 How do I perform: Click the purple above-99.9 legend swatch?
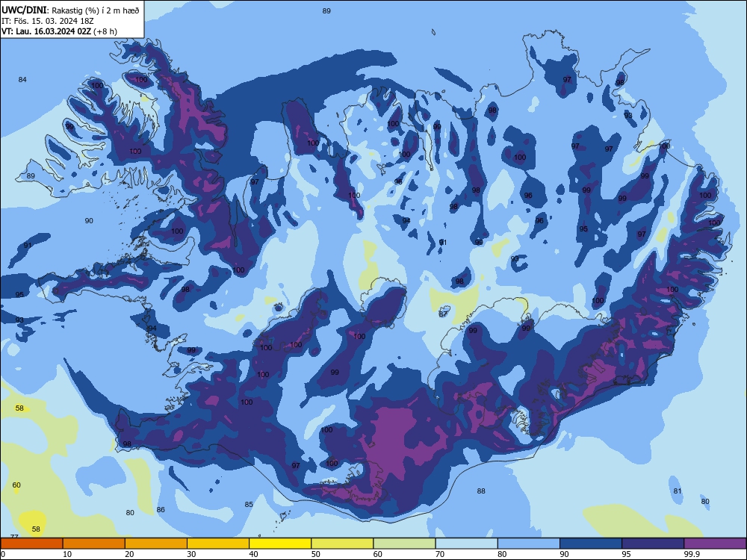tap(716, 544)
